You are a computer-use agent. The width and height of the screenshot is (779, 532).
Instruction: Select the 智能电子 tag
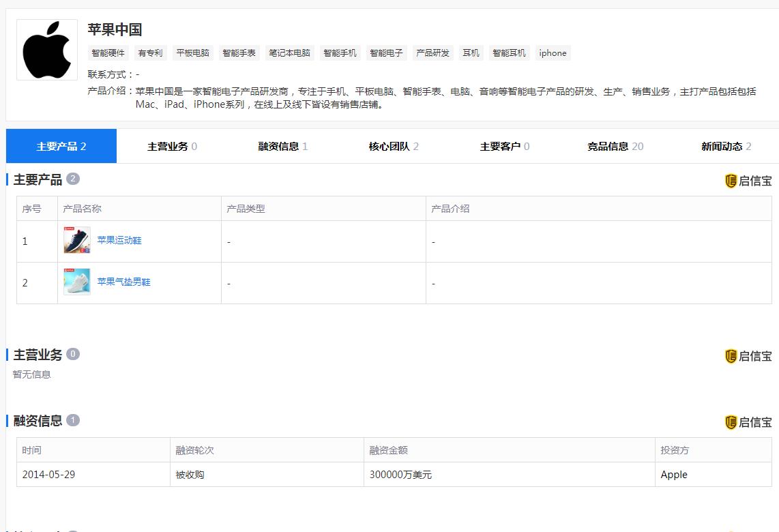[x=386, y=53]
